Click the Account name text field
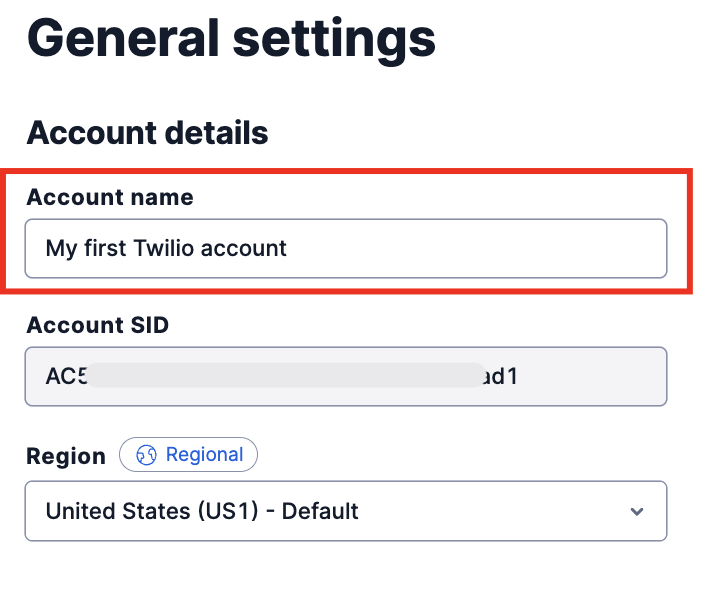The width and height of the screenshot is (710, 592). pos(345,248)
